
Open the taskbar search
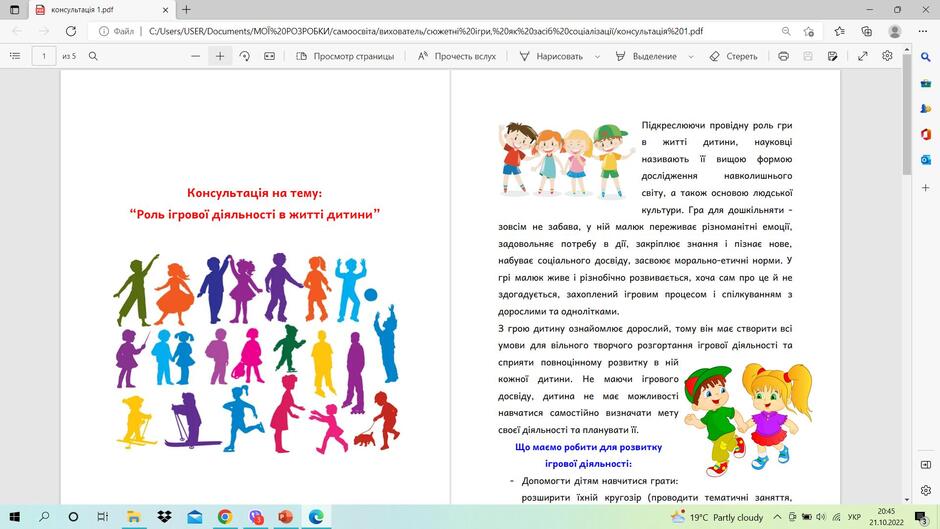click(44, 516)
